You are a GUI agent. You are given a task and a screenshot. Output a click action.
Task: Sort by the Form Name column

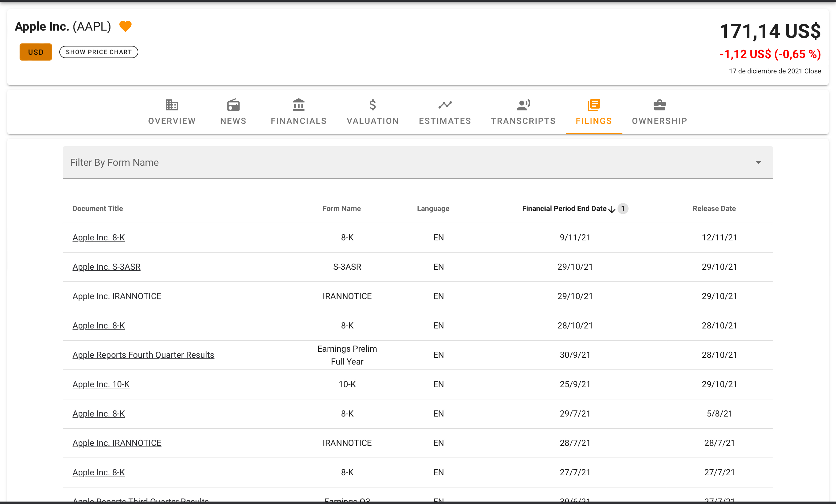[341, 209]
